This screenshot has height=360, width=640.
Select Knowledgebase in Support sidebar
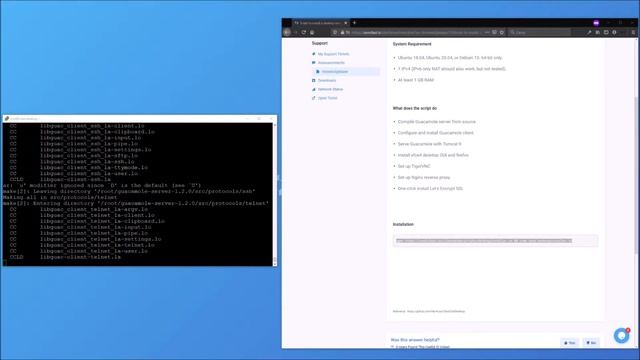345,71
